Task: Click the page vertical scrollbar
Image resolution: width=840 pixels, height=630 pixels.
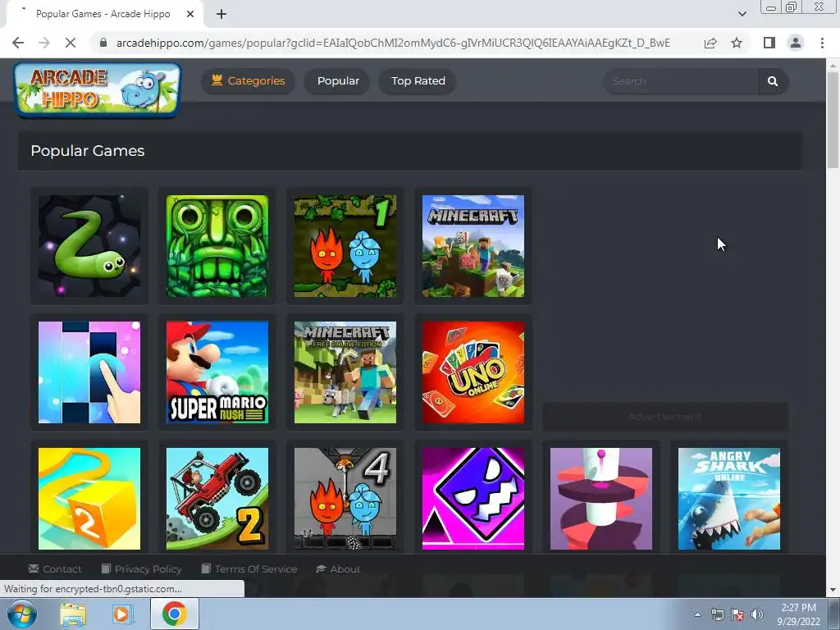Action: [833, 121]
